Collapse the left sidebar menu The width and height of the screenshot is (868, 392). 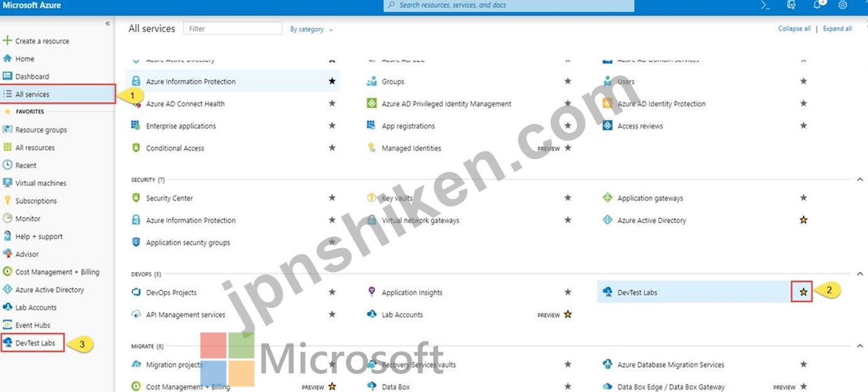point(107,23)
